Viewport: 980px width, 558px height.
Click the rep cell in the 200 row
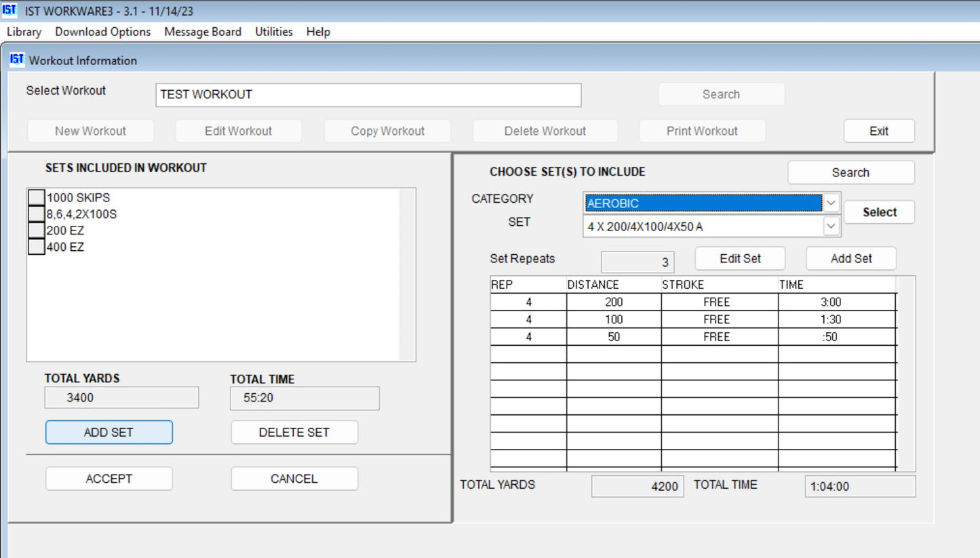[x=528, y=302]
